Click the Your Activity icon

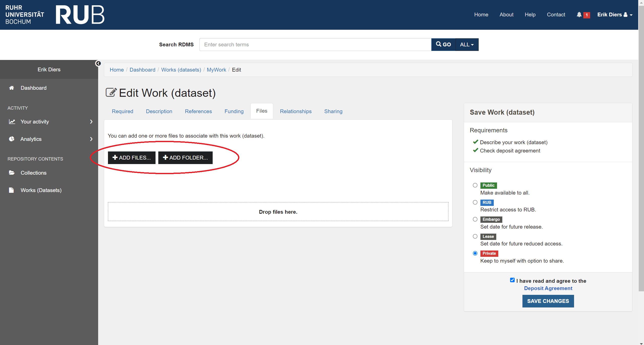click(x=12, y=122)
